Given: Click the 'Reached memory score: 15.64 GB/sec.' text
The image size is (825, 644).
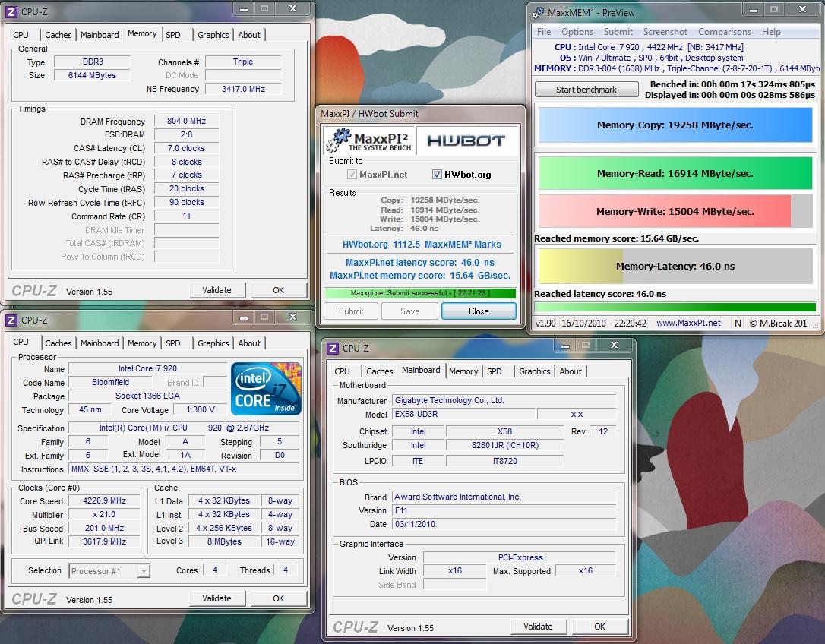Looking at the screenshot, I should click(616, 238).
